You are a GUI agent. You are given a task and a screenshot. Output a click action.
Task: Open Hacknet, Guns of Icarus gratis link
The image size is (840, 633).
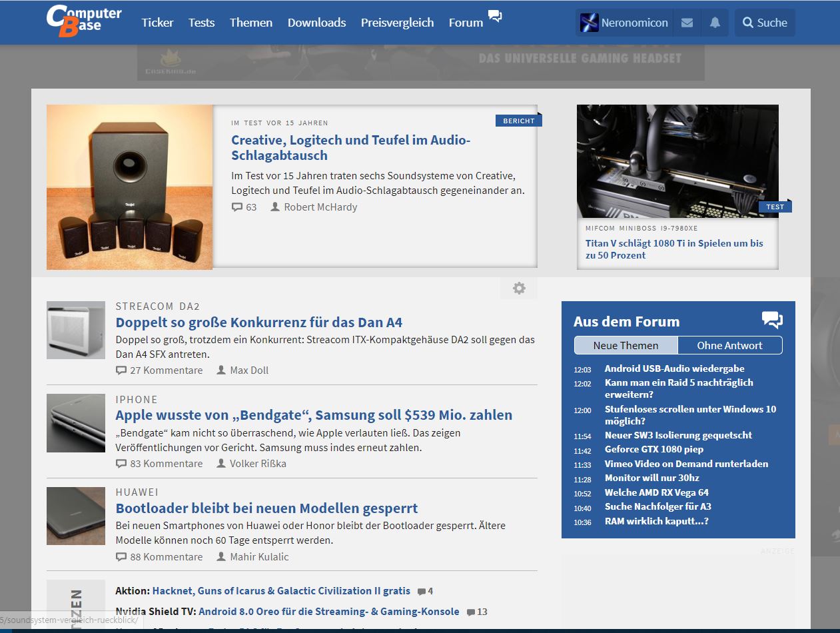[x=281, y=591]
